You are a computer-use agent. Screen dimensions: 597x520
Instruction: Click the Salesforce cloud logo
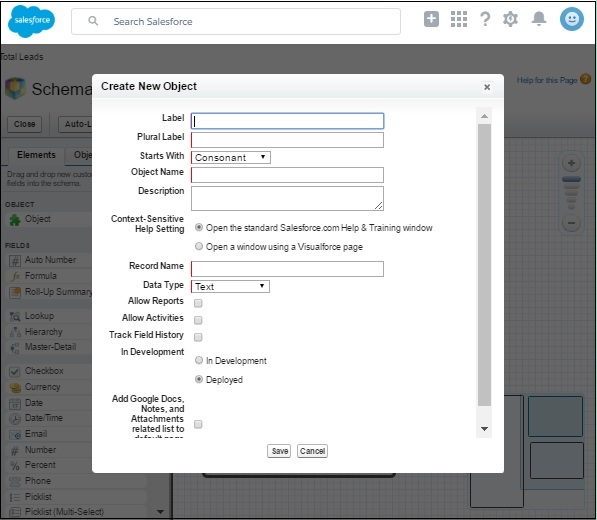(x=31, y=21)
